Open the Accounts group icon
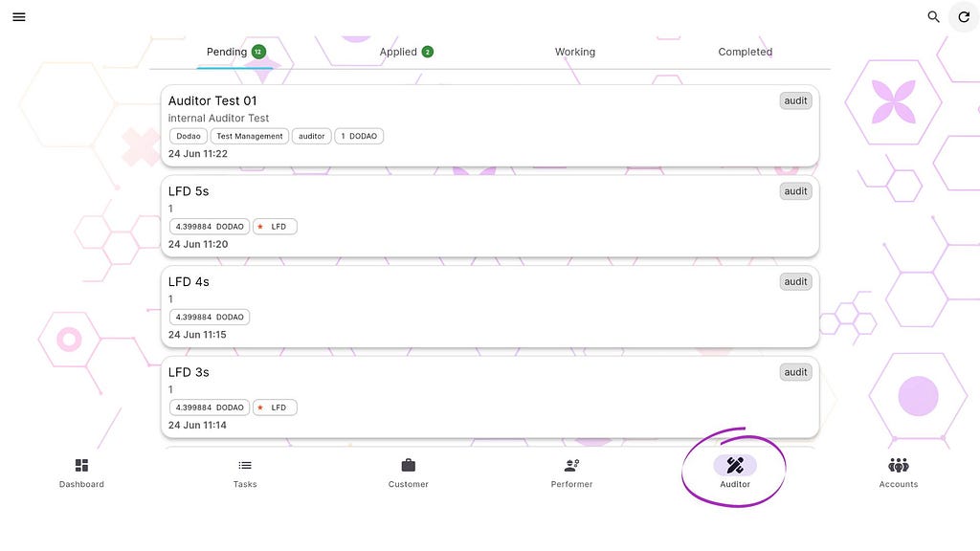This screenshot has width=980, height=551. (898, 466)
